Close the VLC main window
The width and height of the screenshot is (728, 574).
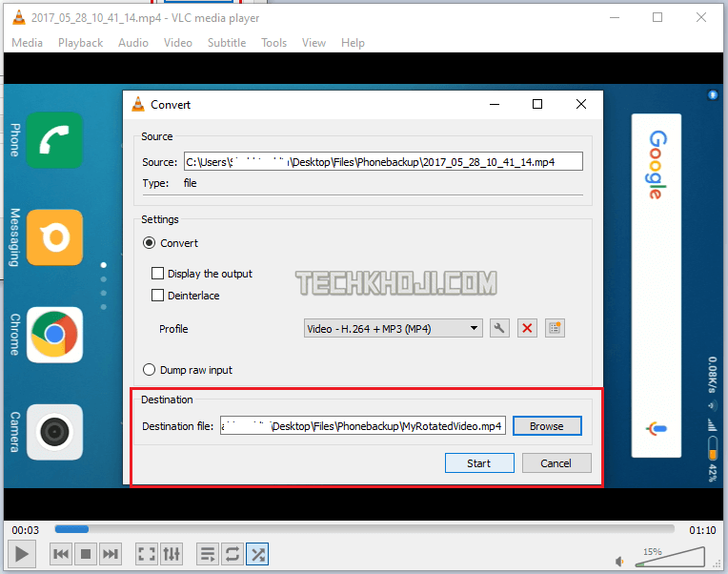tap(701, 18)
